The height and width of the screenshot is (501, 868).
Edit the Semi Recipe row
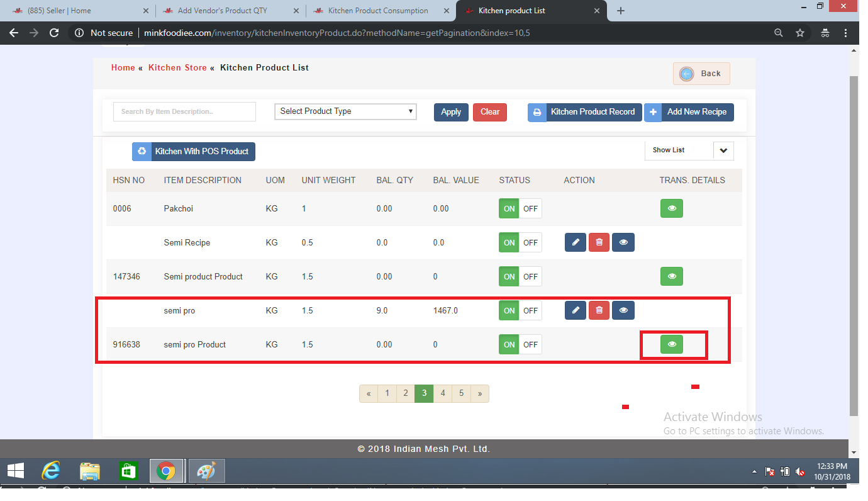(x=576, y=242)
